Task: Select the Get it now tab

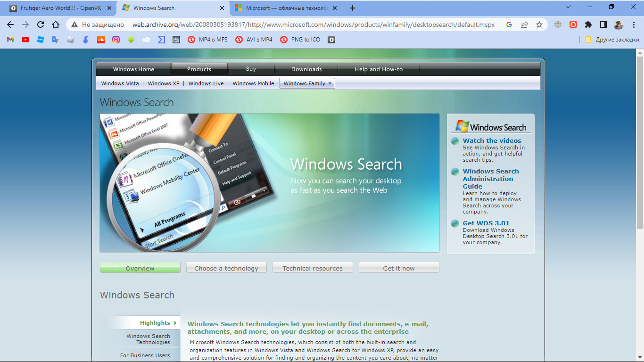Action: point(399,268)
